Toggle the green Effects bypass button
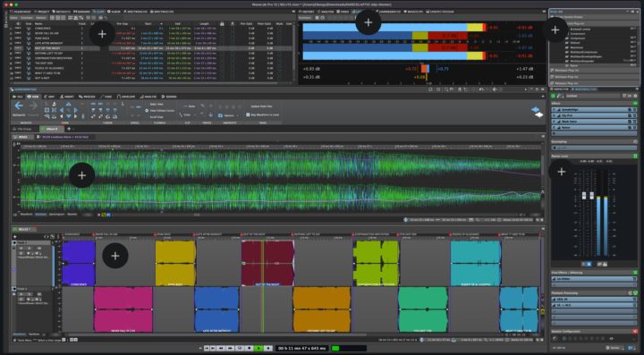This screenshot has height=355, width=644. coord(635,104)
